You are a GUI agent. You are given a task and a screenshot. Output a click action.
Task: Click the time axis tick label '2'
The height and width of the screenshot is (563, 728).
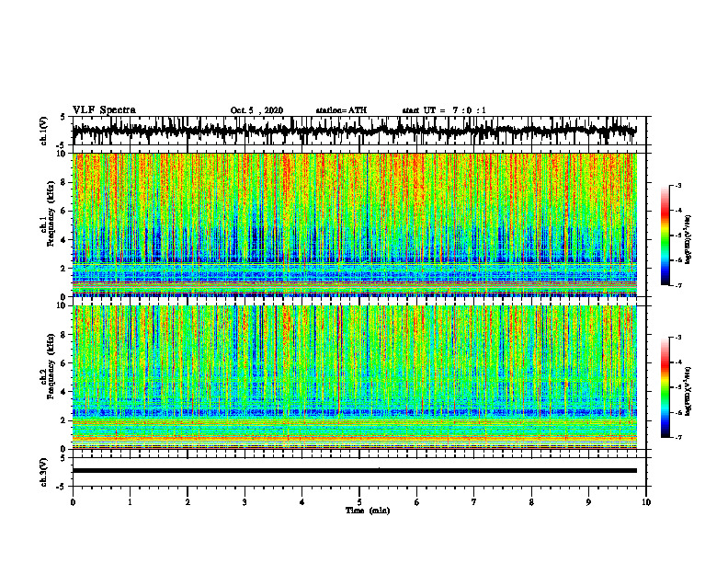tap(188, 502)
